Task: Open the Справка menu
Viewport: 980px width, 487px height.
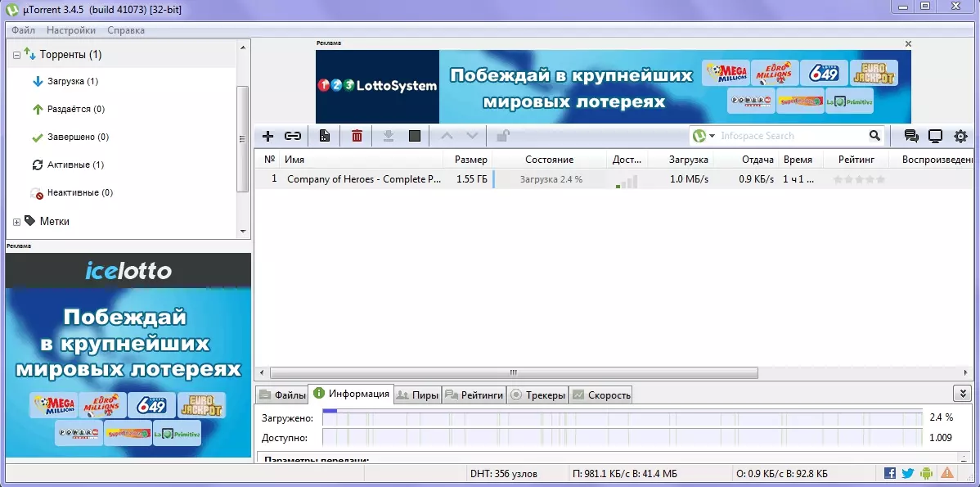Action: coord(126,30)
